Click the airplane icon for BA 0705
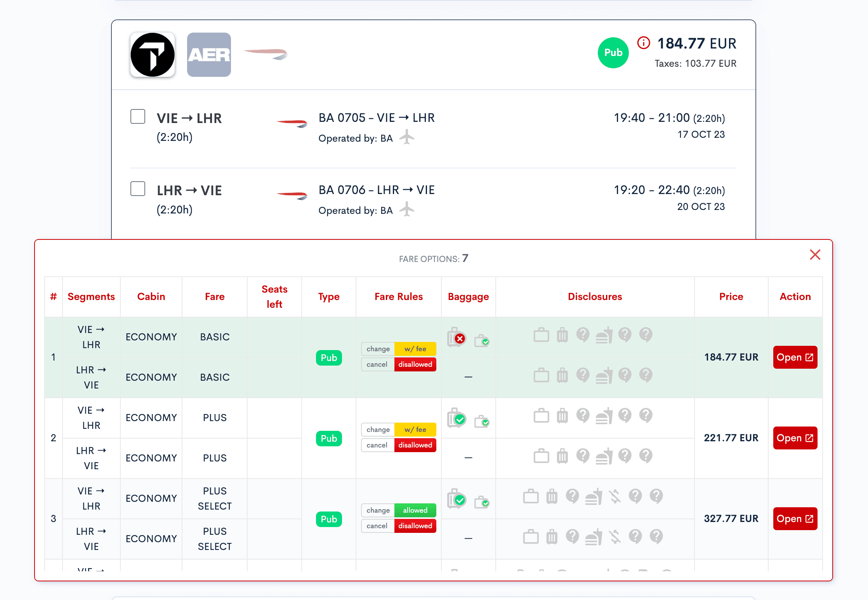The image size is (868, 600). (x=406, y=137)
